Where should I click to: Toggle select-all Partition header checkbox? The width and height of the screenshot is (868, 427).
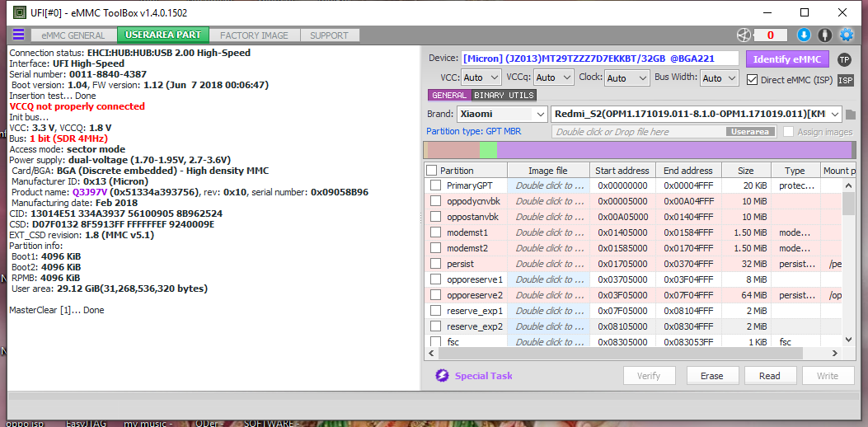(x=432, y=170)
